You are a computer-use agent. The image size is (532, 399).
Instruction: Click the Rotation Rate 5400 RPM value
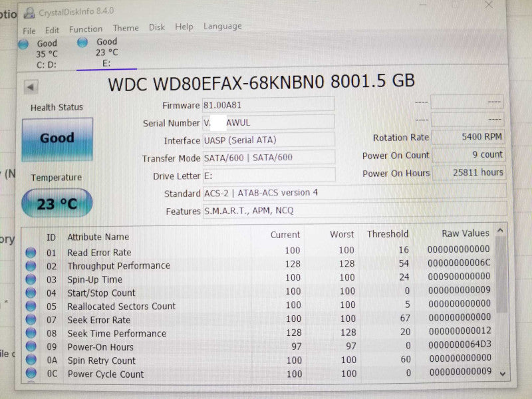(468, 137)
